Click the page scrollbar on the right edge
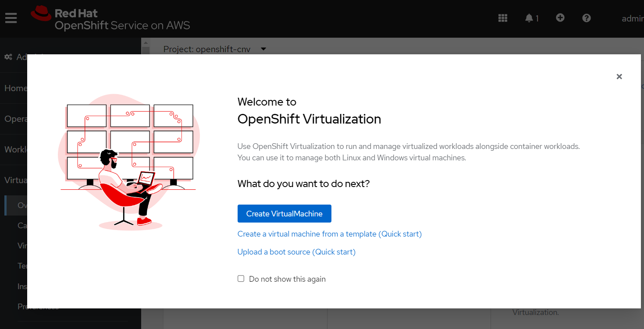 641,175
